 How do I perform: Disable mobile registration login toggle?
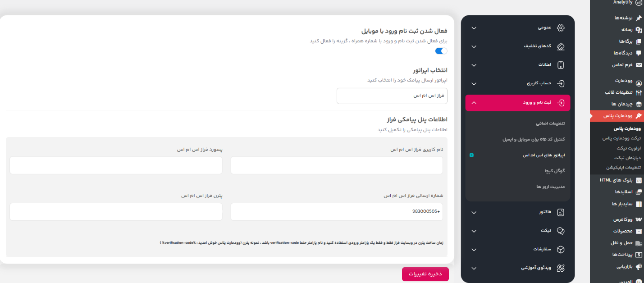click(x=440, y=51)
